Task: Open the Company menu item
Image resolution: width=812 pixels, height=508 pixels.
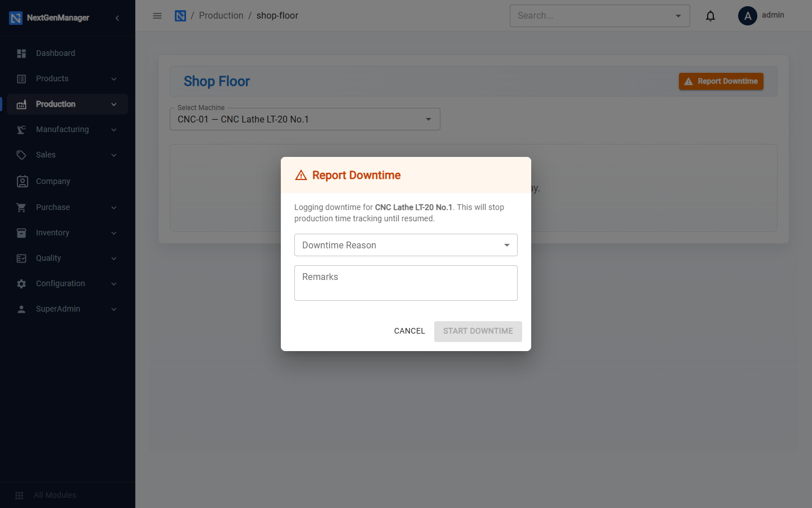Action: [68, 181]
